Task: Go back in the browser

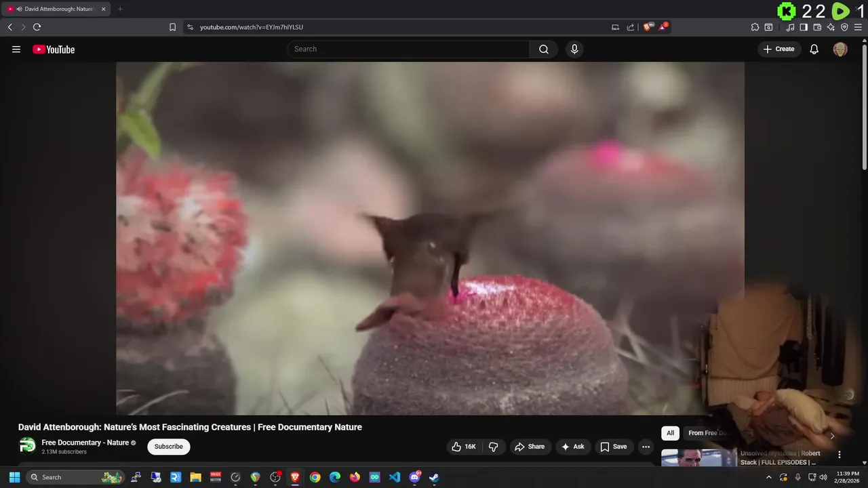Action: [x=10, y=27]
